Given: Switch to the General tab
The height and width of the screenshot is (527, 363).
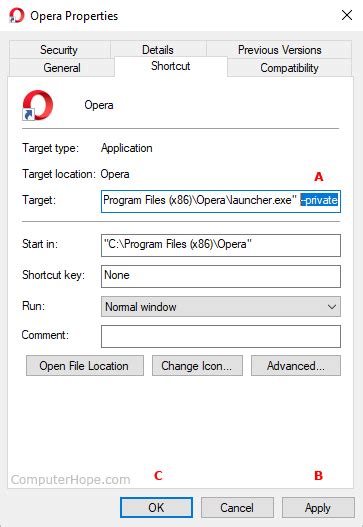Looking at the screenshot, I should click(62, 68).
